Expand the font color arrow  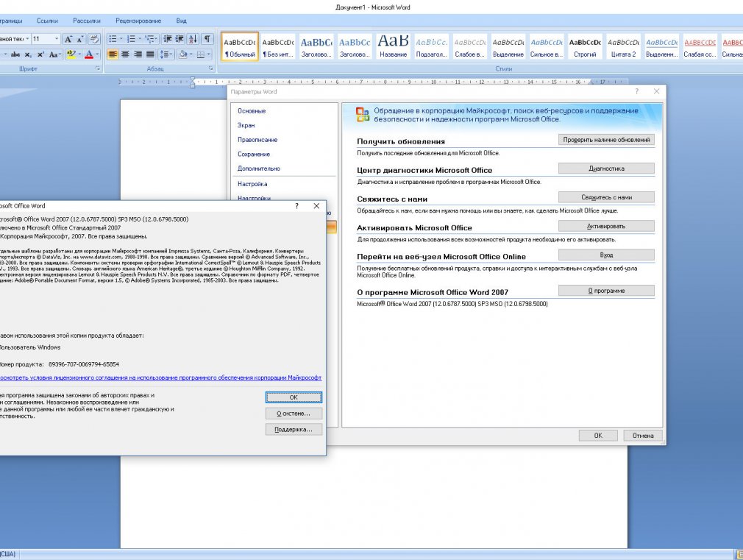point(96,54)
